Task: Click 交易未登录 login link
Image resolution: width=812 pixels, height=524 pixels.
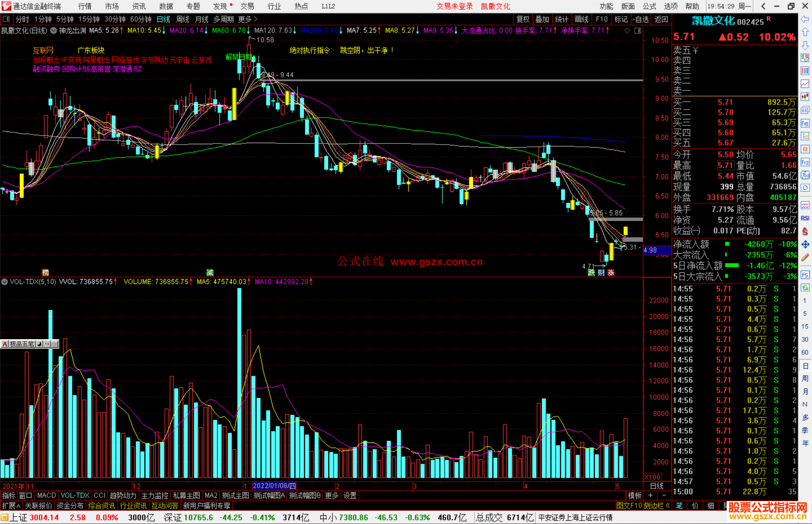Action: click(x=454, y=6)
